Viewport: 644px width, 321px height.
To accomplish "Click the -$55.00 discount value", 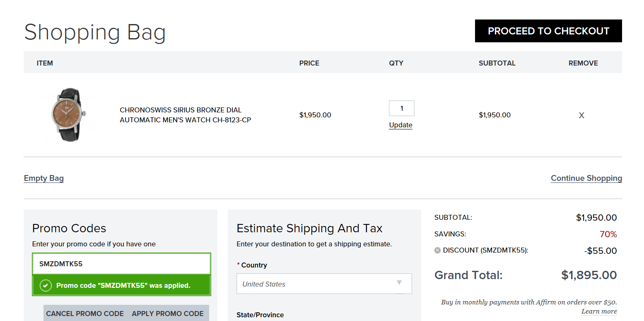I will 600,250.
